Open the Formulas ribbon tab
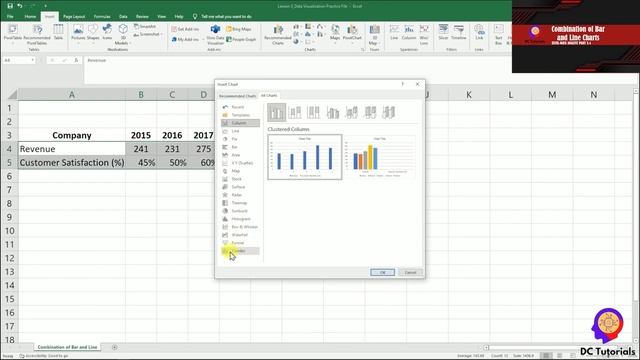 [x=102, y=16]
